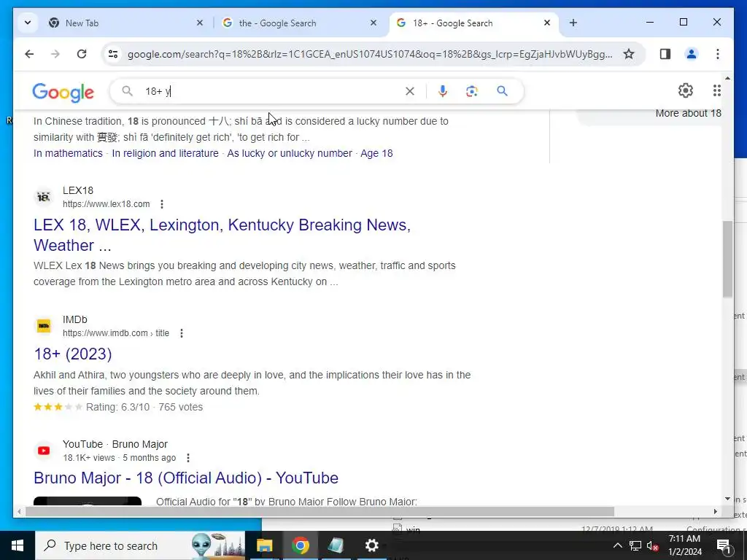The width and height of the screenshot is (747, 560).
Task: Close the 'the - Google Search' tab
Action: click(373, 23)
